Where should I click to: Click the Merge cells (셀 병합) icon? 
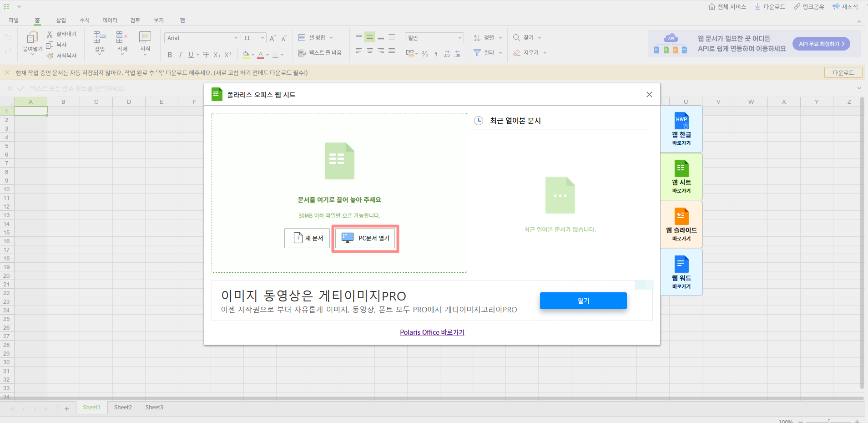(302, 38)
